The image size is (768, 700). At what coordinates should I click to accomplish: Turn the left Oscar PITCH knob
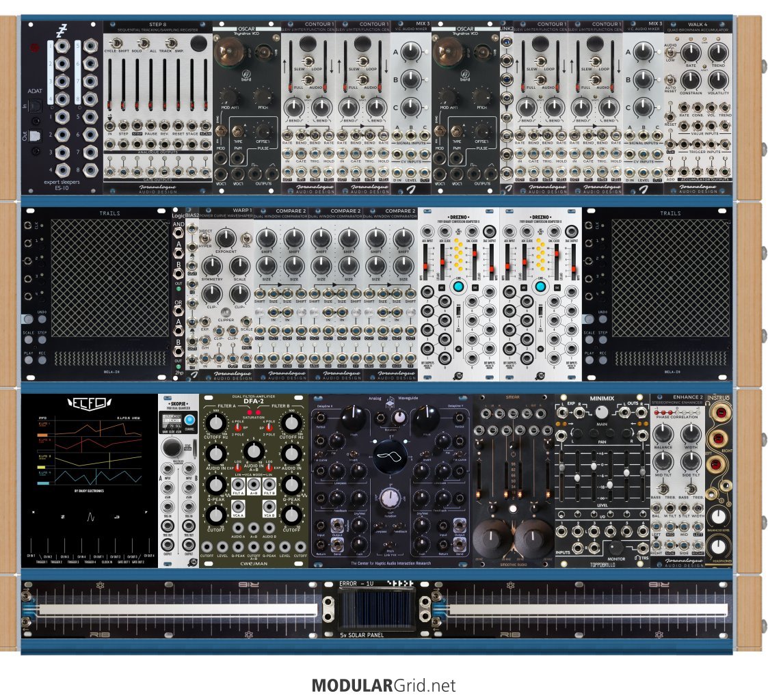(x=263, y=96)
